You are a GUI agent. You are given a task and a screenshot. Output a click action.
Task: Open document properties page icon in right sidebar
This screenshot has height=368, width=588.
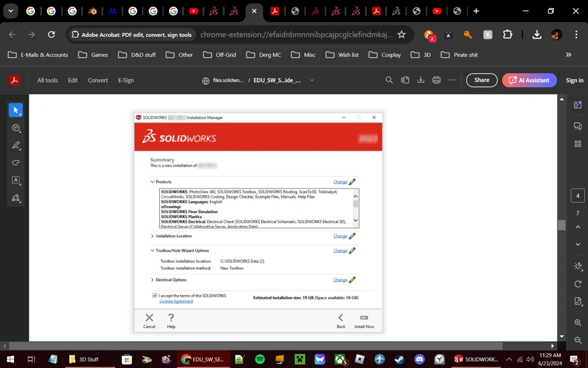(x=578, y=301)
